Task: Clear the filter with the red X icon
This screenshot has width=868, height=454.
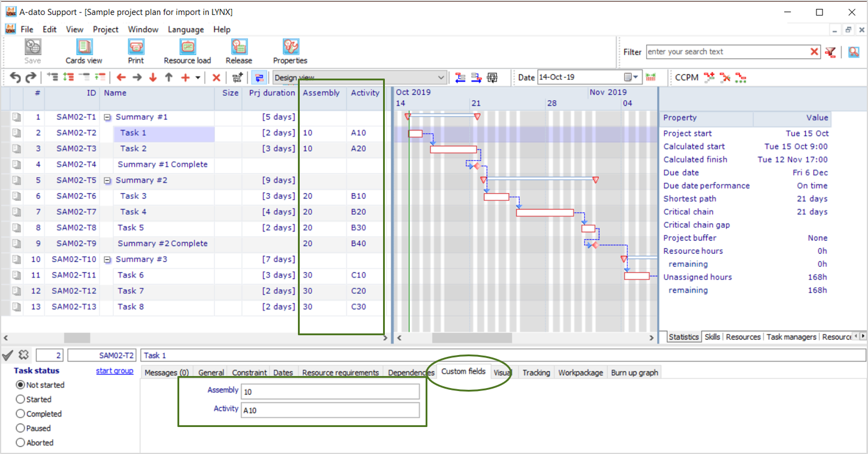Action: coord(815,52)
